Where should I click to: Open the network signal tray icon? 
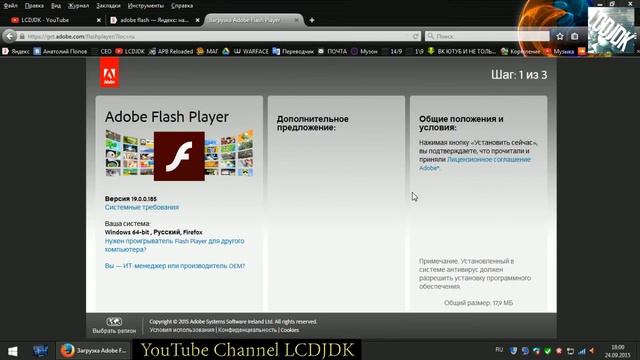coord(582,351)
